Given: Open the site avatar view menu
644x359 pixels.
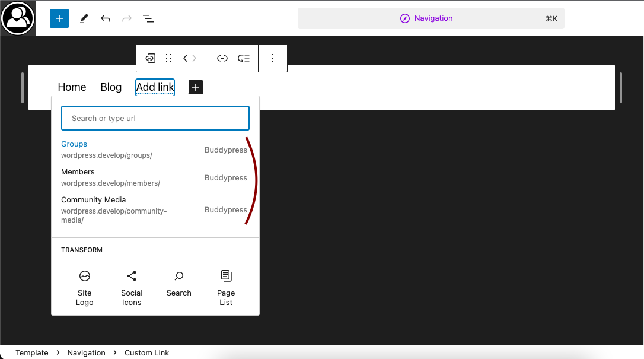Looking at the screenshot, I should coord(18,18).
